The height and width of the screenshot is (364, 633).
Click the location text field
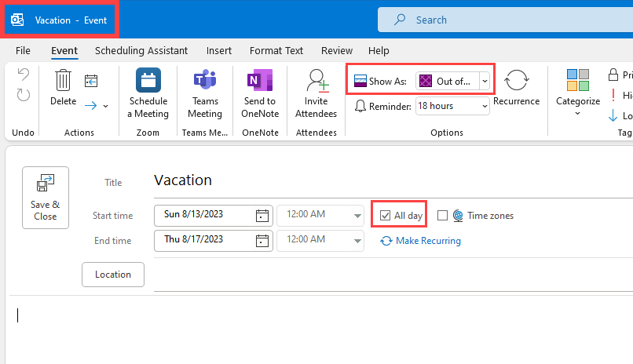393,276
